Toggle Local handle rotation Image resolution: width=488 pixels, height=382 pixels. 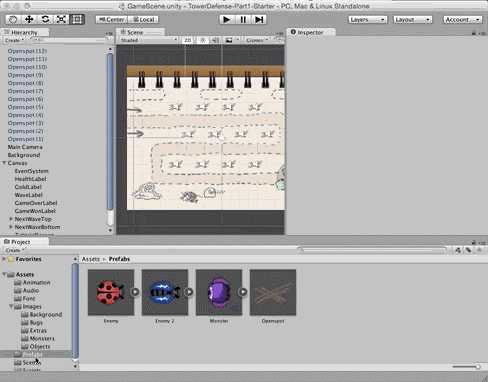click(x=143, y=20)
